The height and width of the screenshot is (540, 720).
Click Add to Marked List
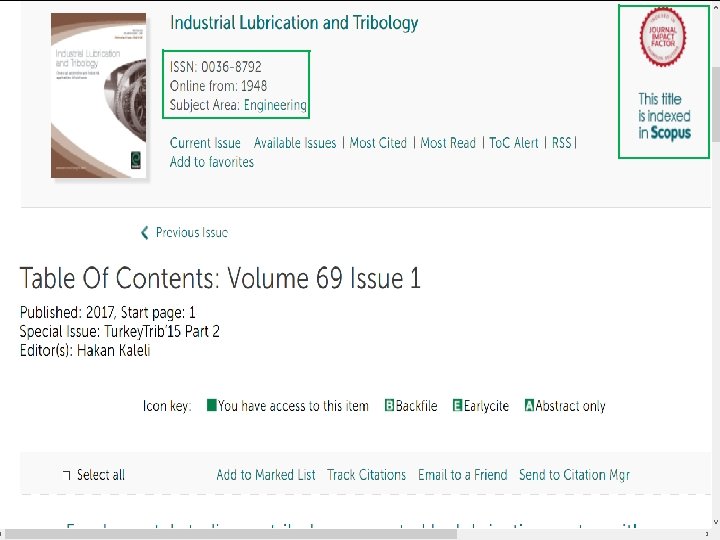266,475
